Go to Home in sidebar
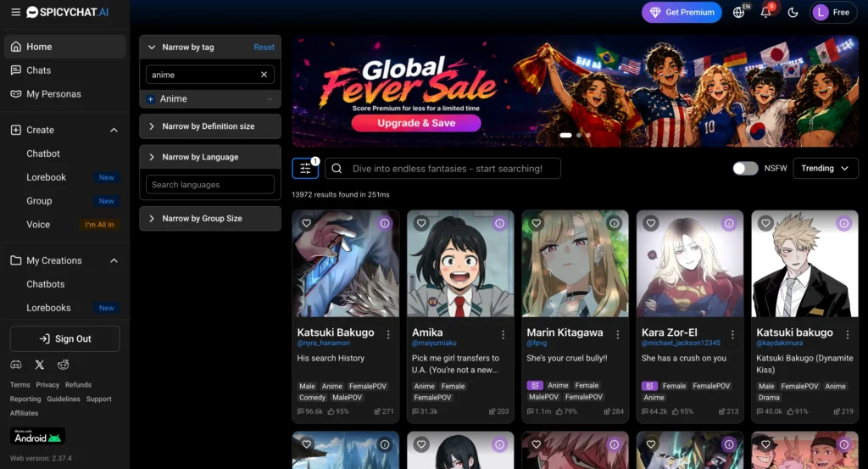The image size is (868, 469). coord(64,47)
